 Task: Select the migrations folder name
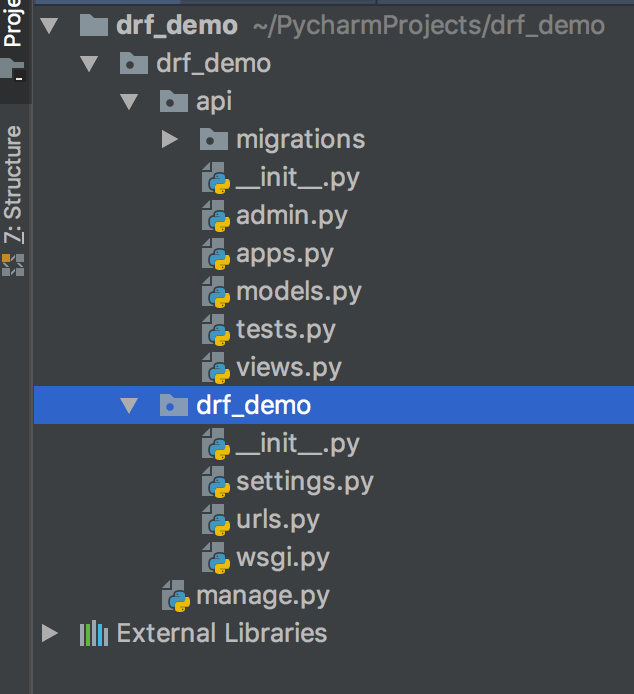[x=301, y=140]
